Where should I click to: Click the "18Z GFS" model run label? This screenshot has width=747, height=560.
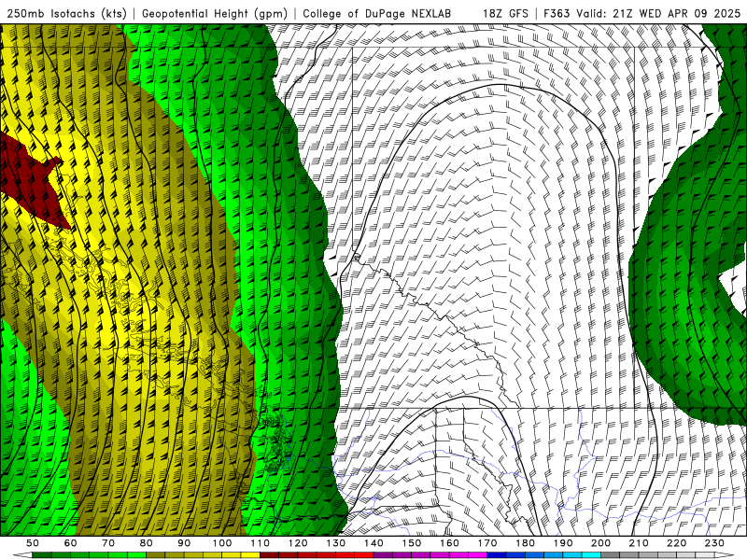point(505,14)
